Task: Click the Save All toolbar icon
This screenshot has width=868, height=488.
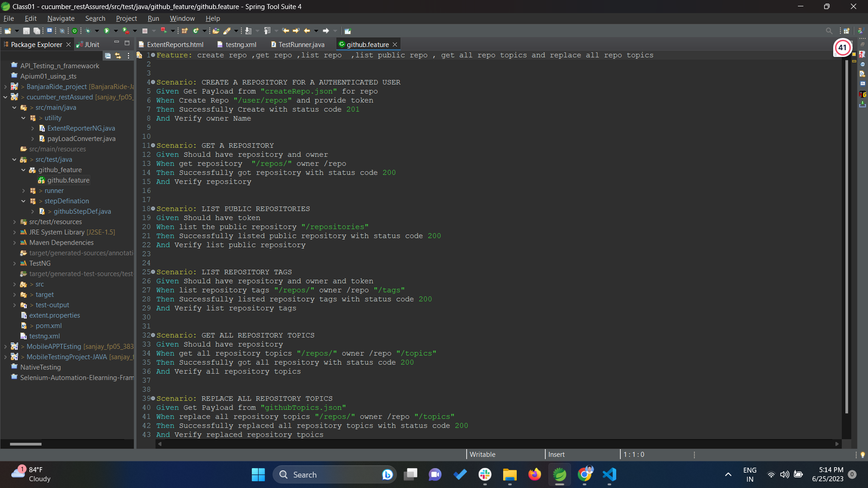Action: tap(37, 31)
